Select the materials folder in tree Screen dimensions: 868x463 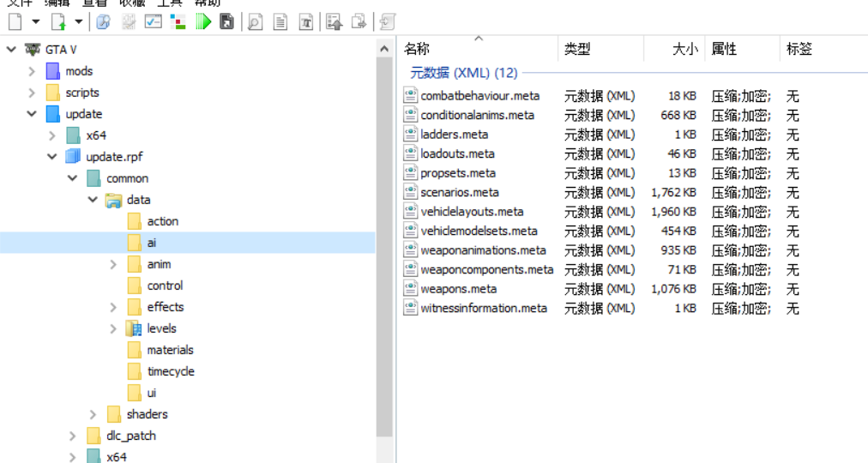tap(171, 350)
